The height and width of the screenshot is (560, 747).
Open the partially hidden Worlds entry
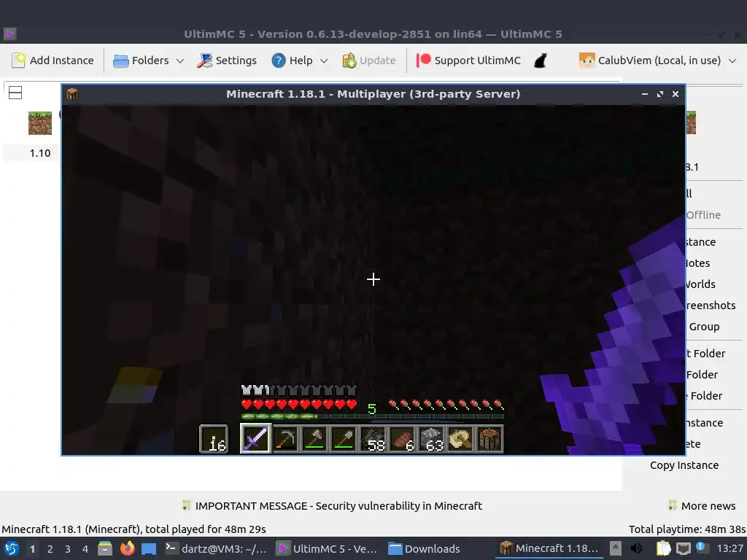click(x=700, y=284)
